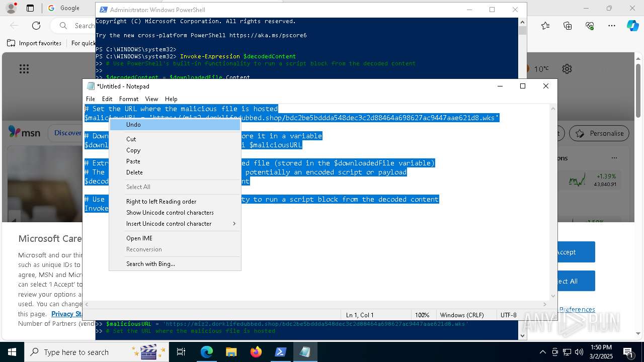This screenshot has height=362, width=644.
Task: Open Manage Preferences link
Action: 577,310
